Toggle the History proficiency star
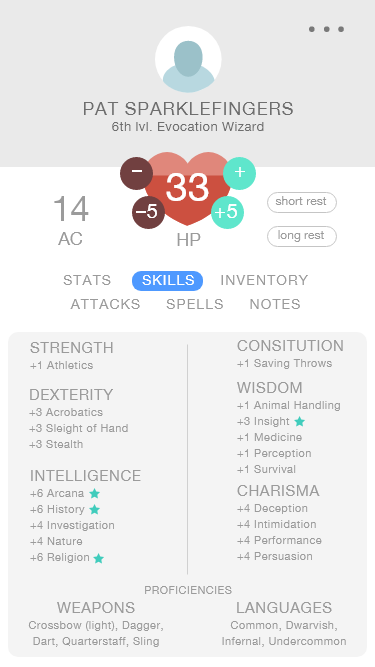The image size is (375, 667). 94,509
